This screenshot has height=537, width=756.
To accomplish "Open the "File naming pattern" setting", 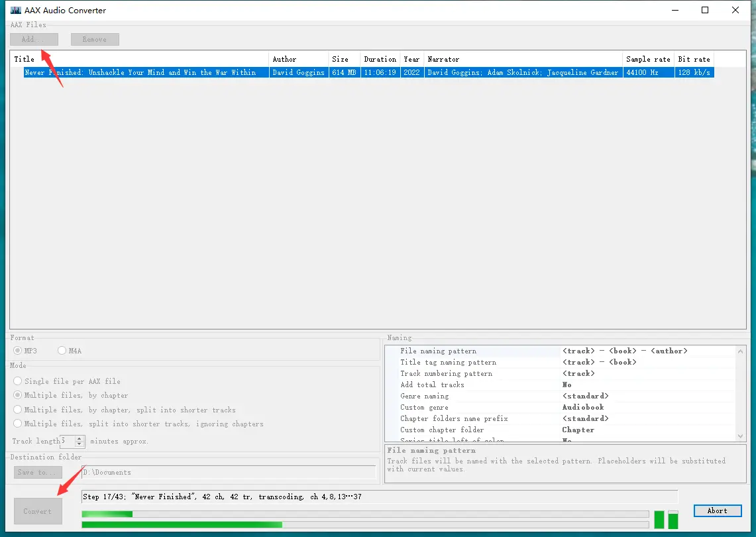I will point(464,351).
